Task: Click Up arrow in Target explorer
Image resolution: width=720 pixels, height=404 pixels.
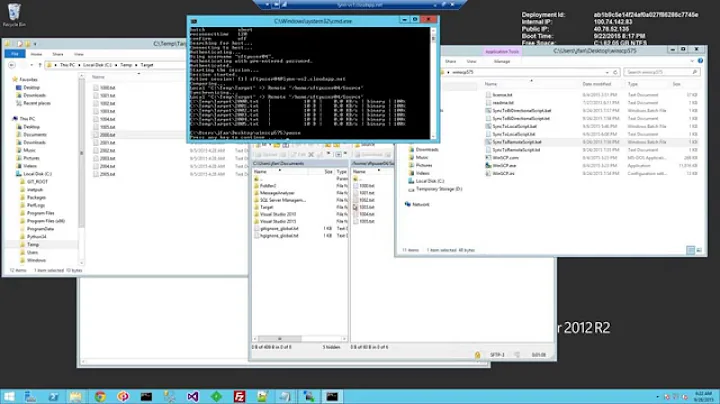Action: click(x=40, y=65)
